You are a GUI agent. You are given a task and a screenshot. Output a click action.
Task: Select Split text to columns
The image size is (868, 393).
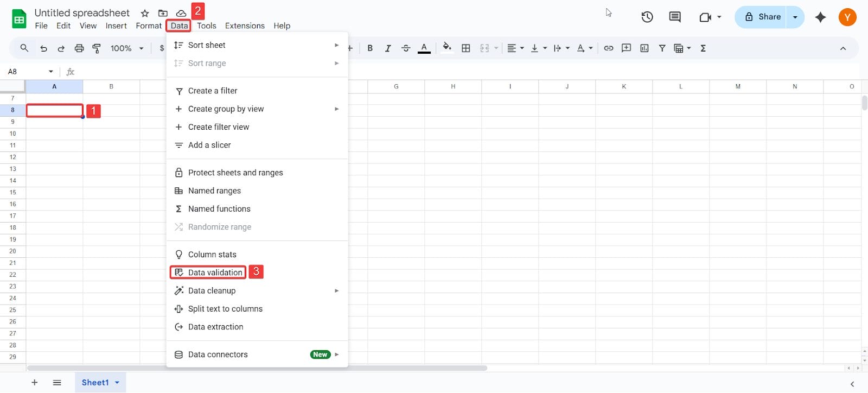(x=257, y=309)
